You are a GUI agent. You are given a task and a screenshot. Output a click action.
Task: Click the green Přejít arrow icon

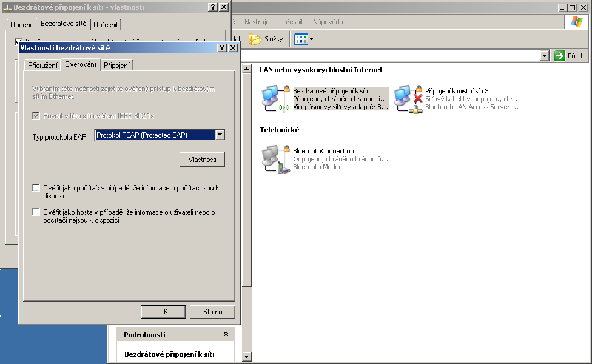coord(560,56)
